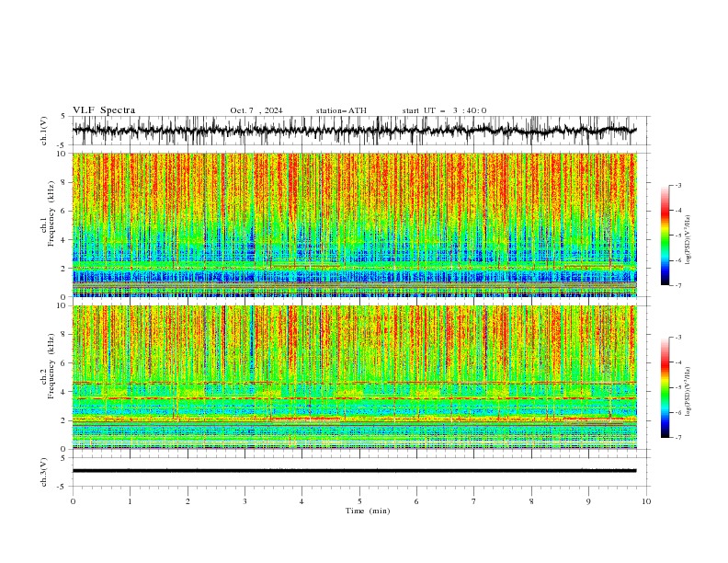Click the "start UT = 3 :40: 0" text

[x=444, y=110]
